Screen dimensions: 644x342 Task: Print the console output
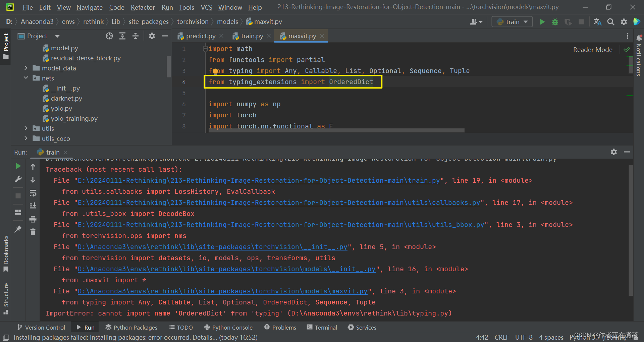click(x=33, y=219)
